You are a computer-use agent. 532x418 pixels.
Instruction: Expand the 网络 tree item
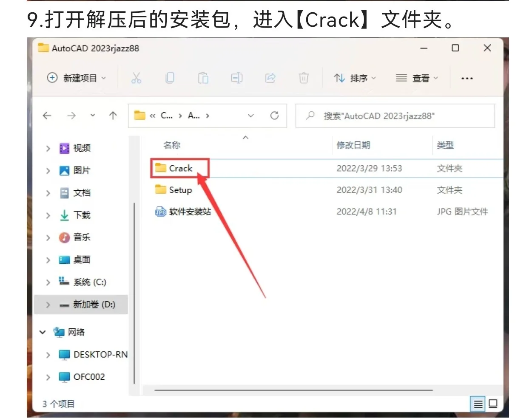click(42, 332)
